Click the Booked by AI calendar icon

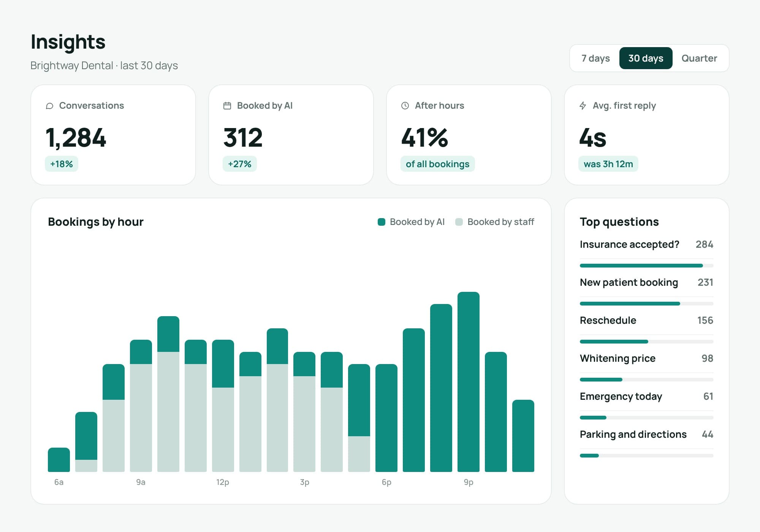click(x=227, y=106)
